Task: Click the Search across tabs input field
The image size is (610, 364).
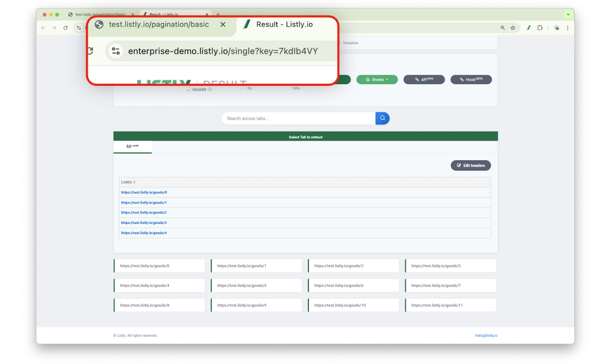Action: (x=298, y=118)
